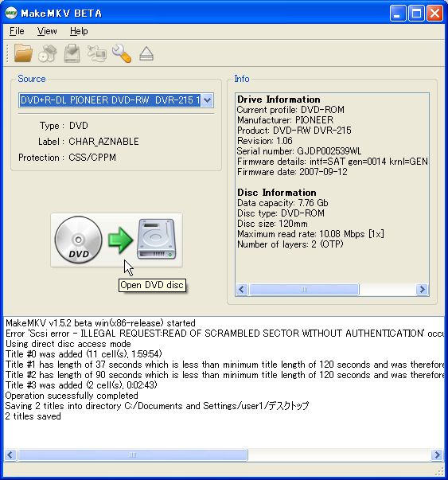This screenshot has height=480, width=448.
Task: Click the Serial number GJDP002539WL line
Action: 299,151
